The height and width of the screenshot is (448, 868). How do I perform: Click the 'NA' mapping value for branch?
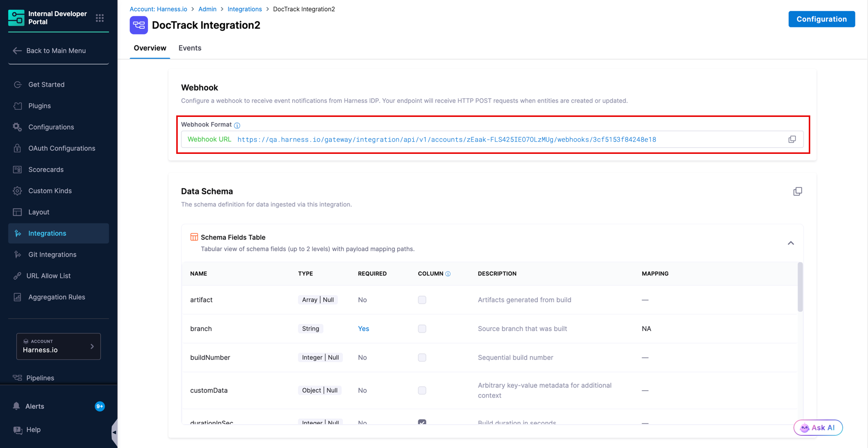[x=646, y=329]
